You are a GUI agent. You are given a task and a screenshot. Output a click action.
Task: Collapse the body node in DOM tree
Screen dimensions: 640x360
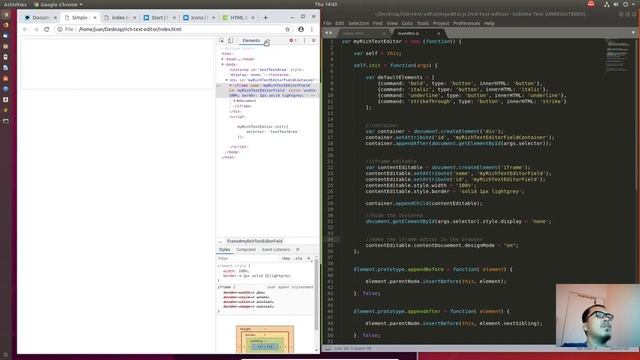[223, 64]
